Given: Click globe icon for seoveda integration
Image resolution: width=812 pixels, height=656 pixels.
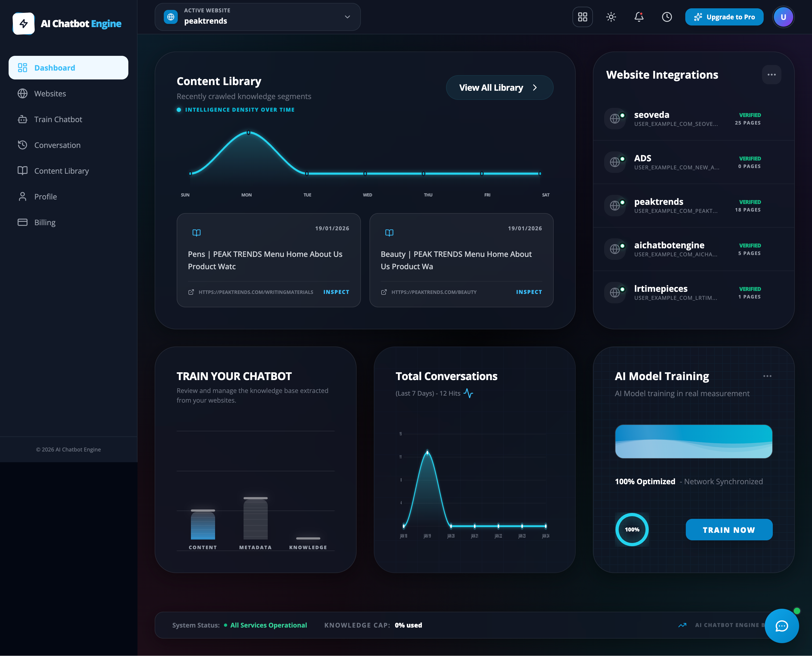Looking at the screenshot, I should (615, 119).
